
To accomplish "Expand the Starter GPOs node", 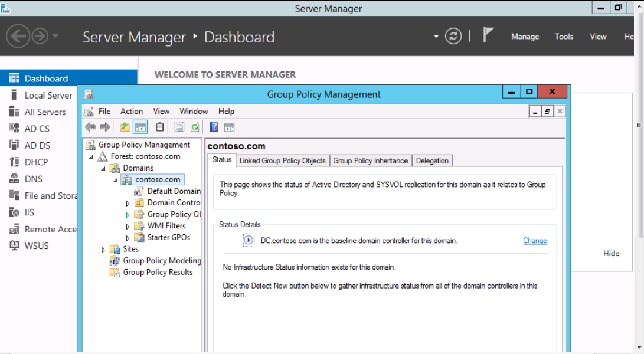I will click(128, 237).
